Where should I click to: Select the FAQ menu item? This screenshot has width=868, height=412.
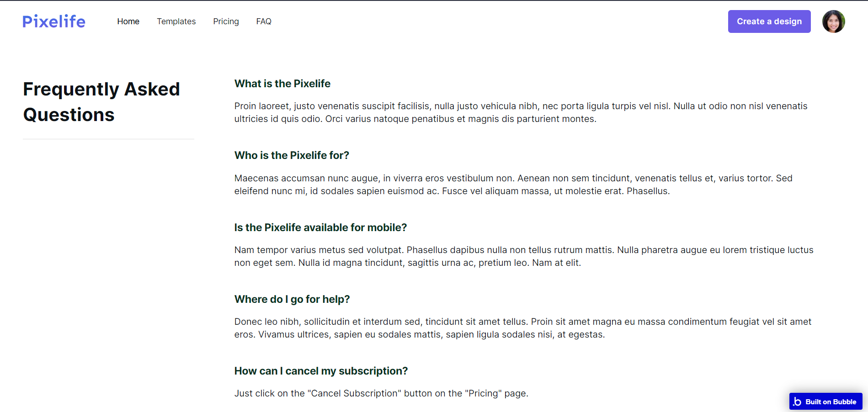point(264,21)
